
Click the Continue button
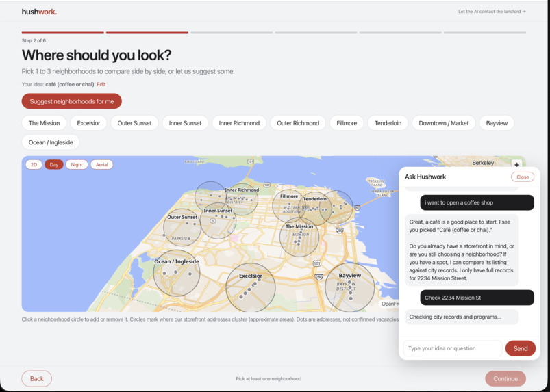[x=505, y=379]
